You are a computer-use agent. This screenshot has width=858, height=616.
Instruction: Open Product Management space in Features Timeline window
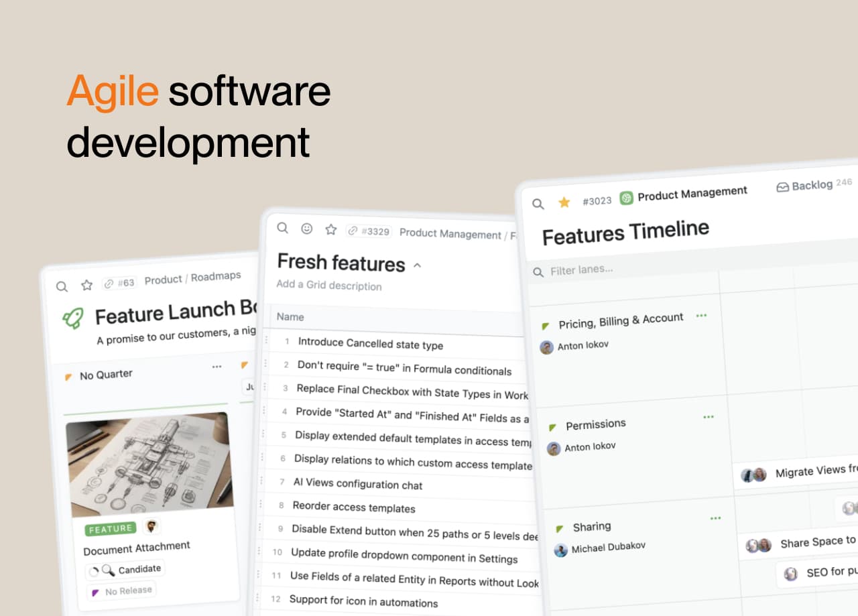tap(684, 194)
